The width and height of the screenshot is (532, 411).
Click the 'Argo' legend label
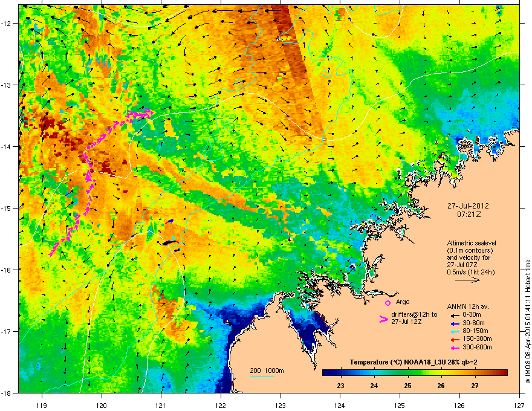(x=403, y=302)
